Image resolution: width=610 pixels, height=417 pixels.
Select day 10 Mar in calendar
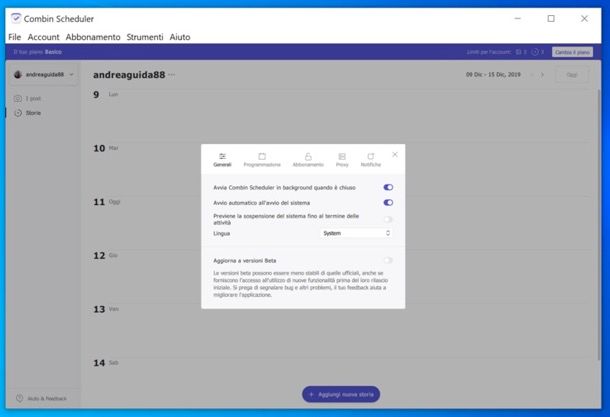pos(105,148)
